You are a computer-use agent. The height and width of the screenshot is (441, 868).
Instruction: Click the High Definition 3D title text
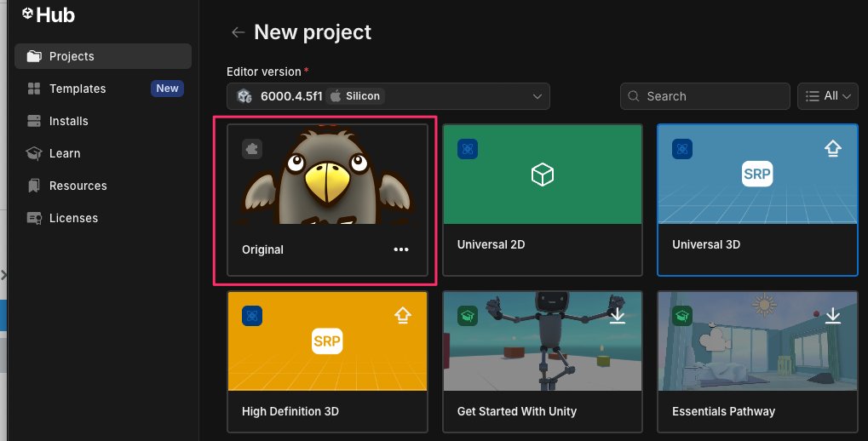(290, 412)
